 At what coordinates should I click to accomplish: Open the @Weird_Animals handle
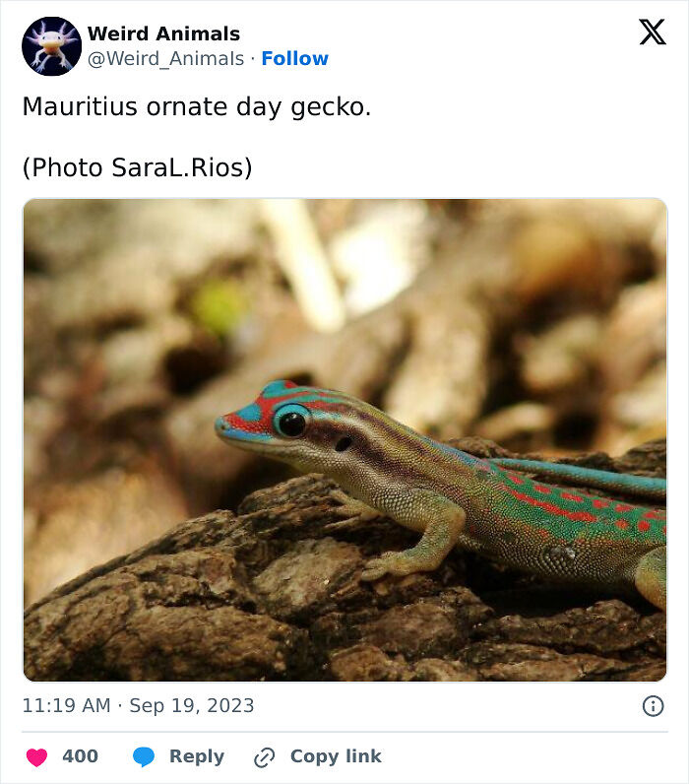166,58
